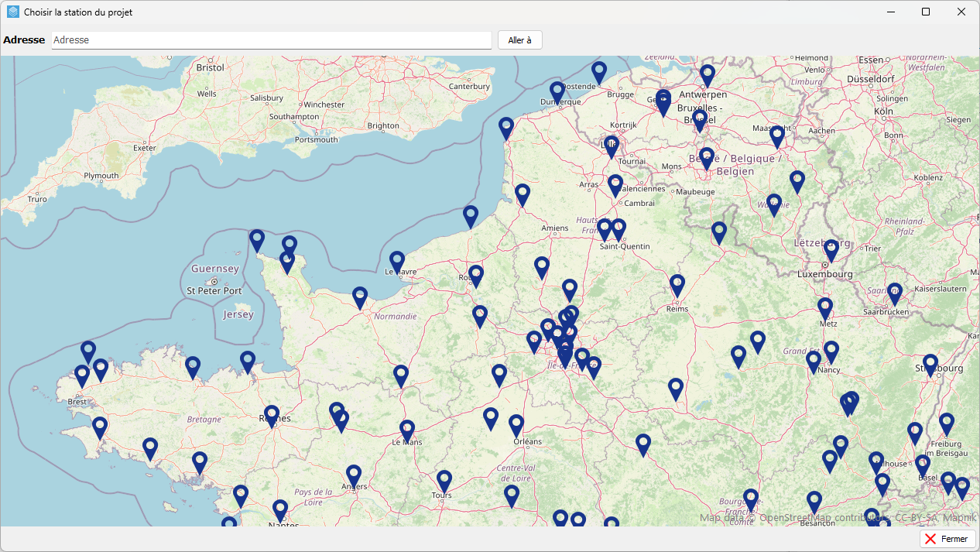Pick the station pin at Tours
This screenshot has height=552, width=980.
444,481
